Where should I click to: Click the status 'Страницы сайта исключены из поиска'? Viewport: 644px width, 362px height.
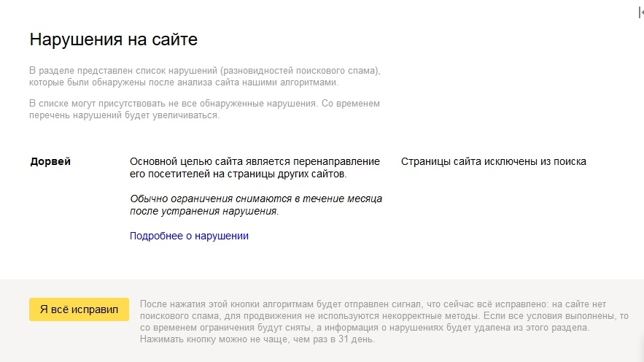(x=493, y=161)
